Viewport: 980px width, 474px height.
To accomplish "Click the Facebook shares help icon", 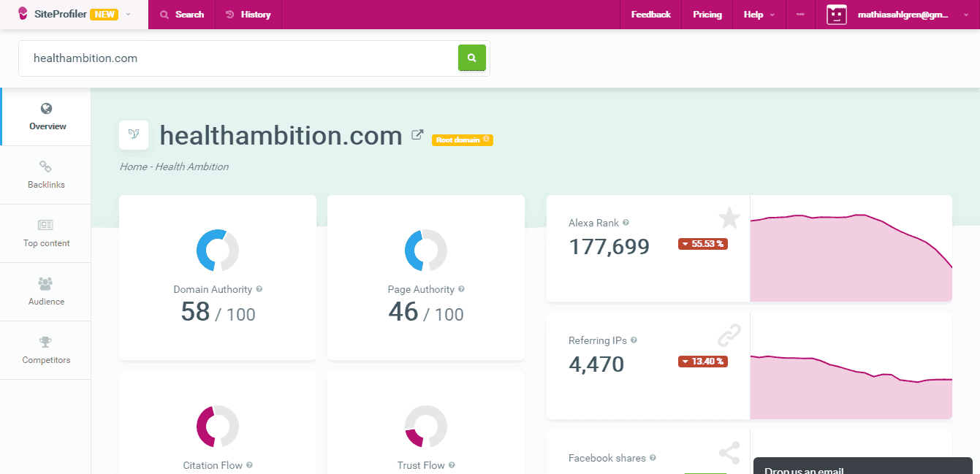I will point(653,458).
